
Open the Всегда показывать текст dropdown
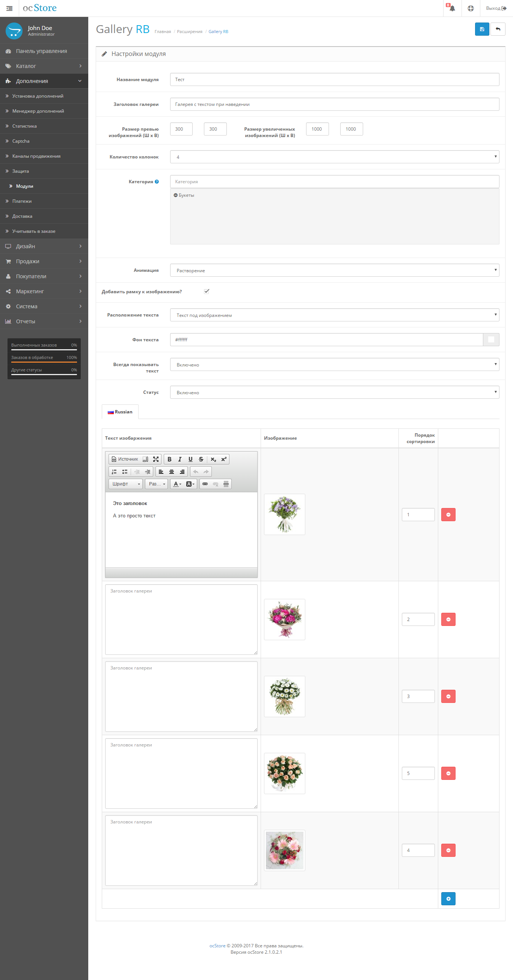coord(335,365)
